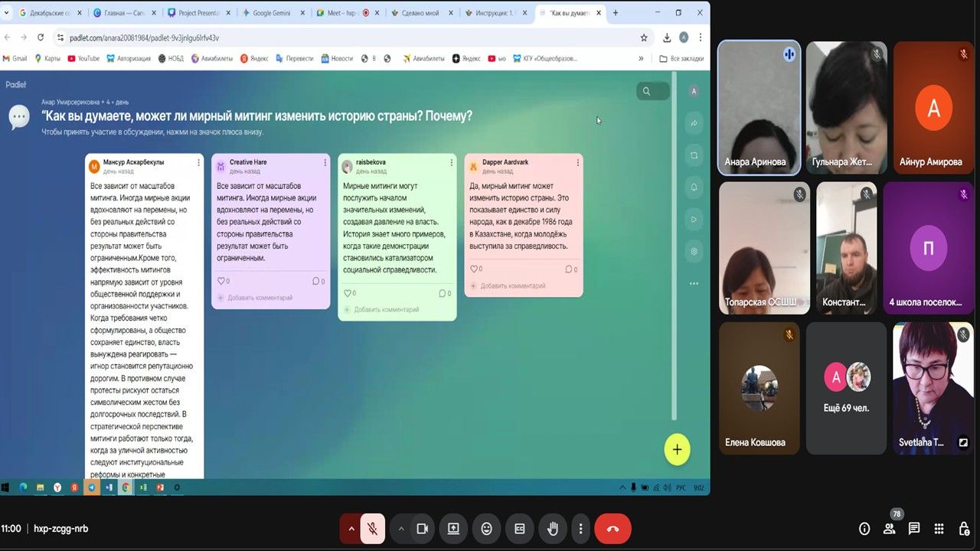Turn on closed captions
Viewport: 980px width, 551px height.
coord(519,529)
